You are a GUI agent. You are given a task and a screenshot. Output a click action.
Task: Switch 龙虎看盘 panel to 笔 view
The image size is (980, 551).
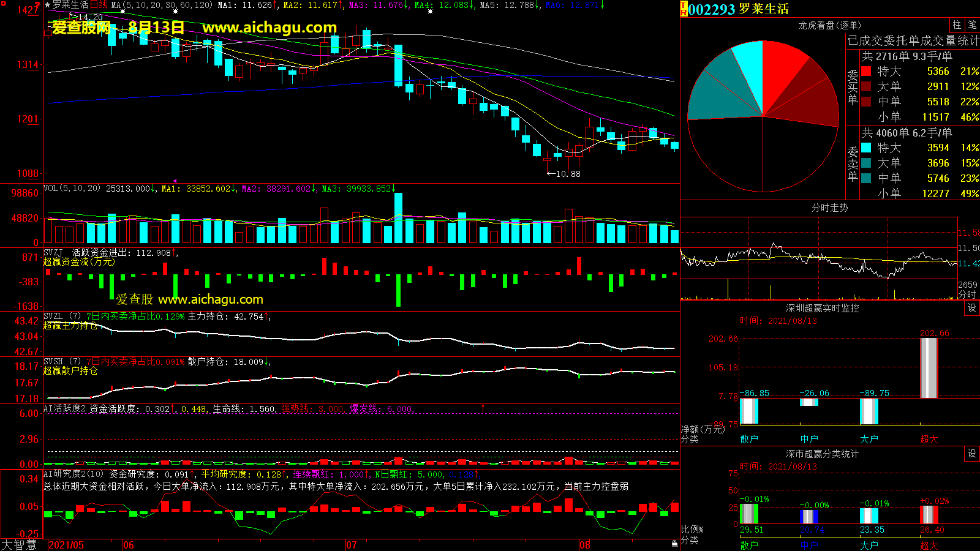pos(972,25)
